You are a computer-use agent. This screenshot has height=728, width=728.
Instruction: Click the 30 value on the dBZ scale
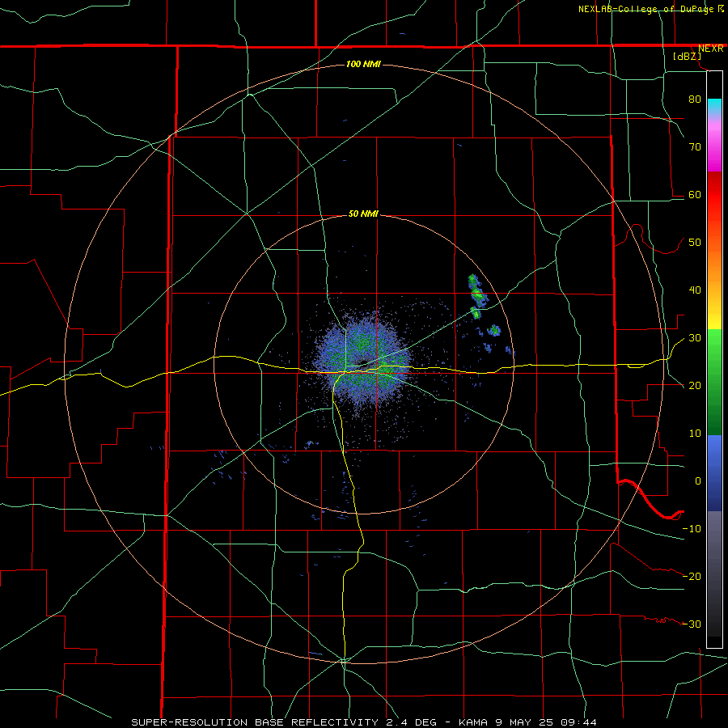[695, 337]
